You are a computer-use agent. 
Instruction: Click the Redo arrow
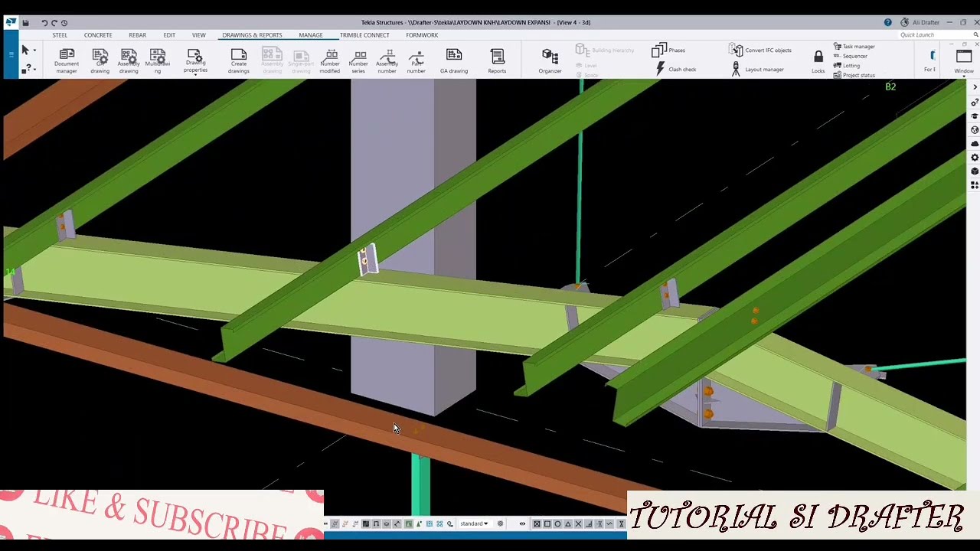pos(54,23)
